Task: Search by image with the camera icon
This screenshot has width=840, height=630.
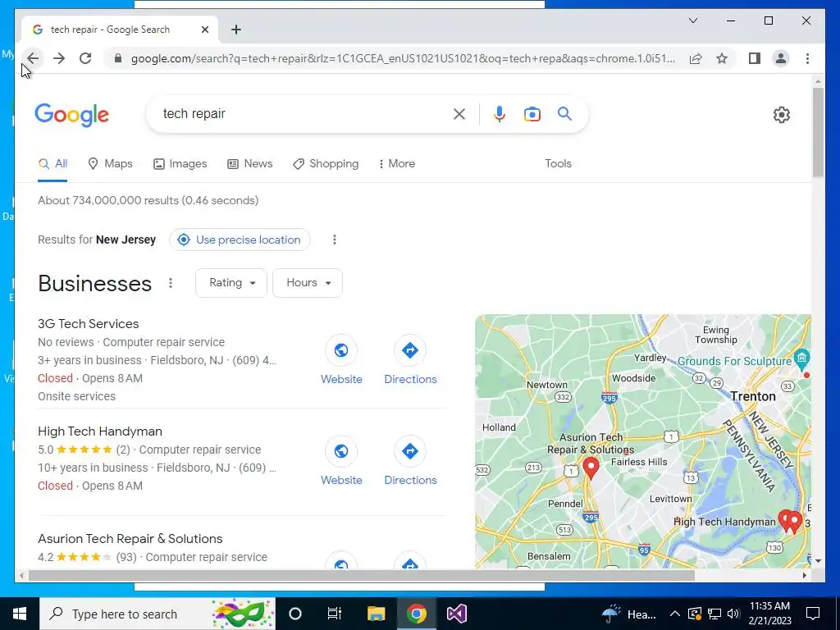Action: (x=532, y=113)
